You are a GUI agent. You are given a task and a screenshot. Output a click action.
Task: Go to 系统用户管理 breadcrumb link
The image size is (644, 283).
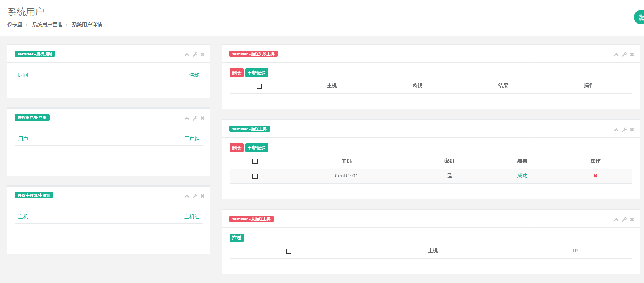(x=47, y=24)
